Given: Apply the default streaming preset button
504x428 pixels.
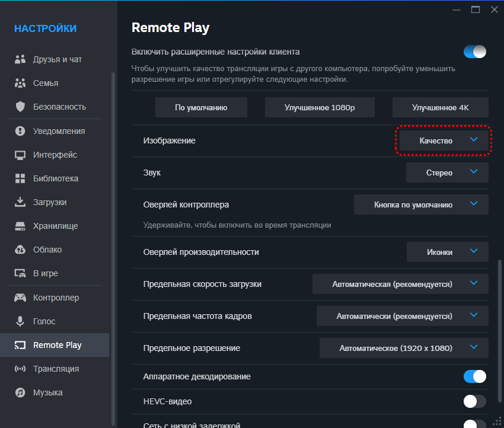Looking at the screenshot, I should [201, 108].
